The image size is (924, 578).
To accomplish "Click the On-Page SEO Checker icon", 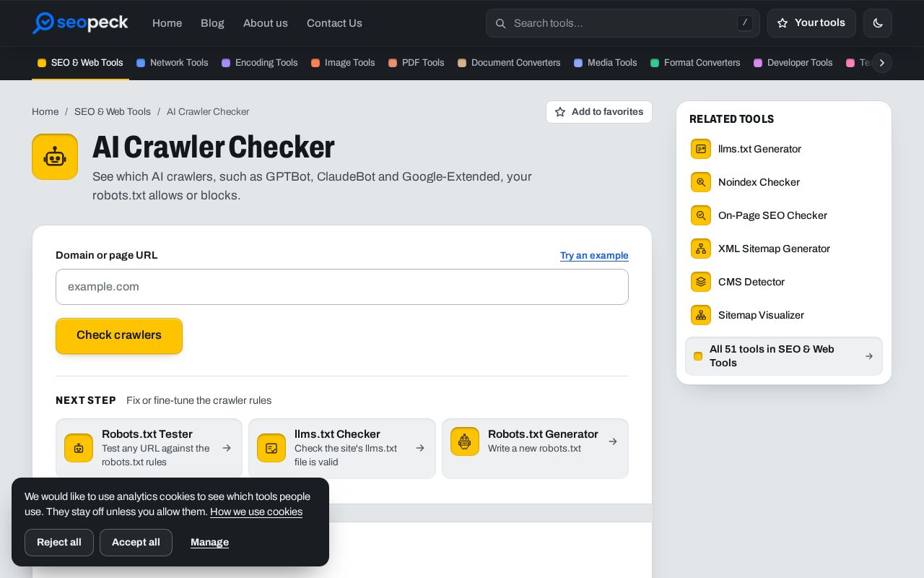I will tap(701, 215).
